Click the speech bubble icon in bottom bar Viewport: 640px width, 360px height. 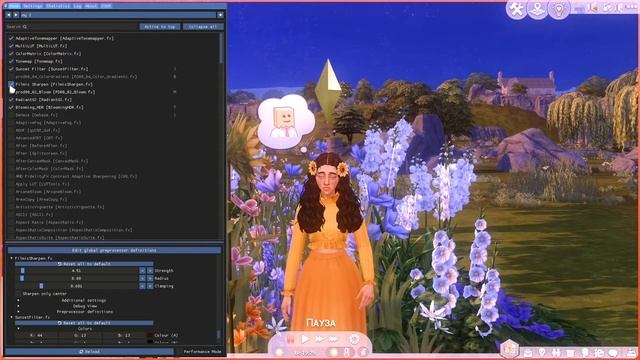[613, 353]
